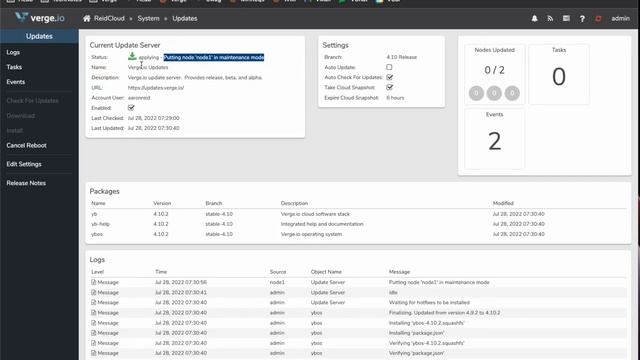Viewport: 640px width, 360px height.
Task: Open the Nodes Updated 0 / 2 card
Action: pos(495,74)
